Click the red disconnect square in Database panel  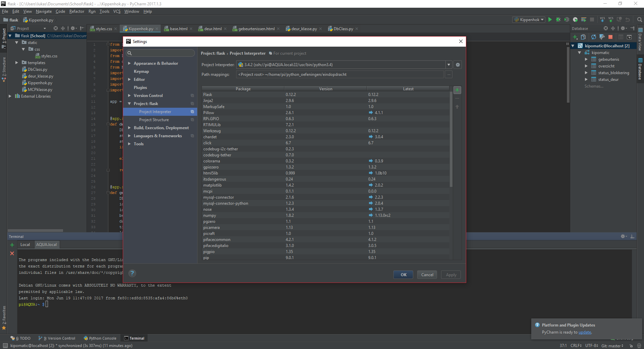click(610, 37)
